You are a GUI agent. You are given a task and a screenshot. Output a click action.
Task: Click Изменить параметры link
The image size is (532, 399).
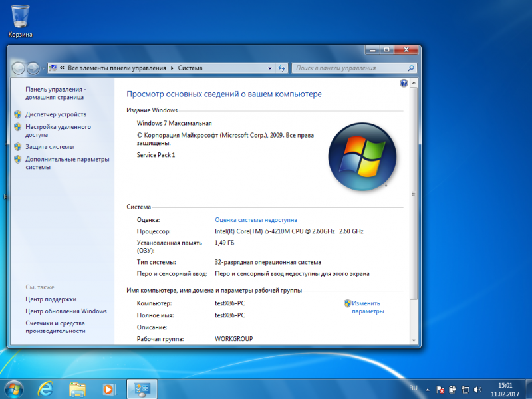pyautogui.click(x=368, y=307)
